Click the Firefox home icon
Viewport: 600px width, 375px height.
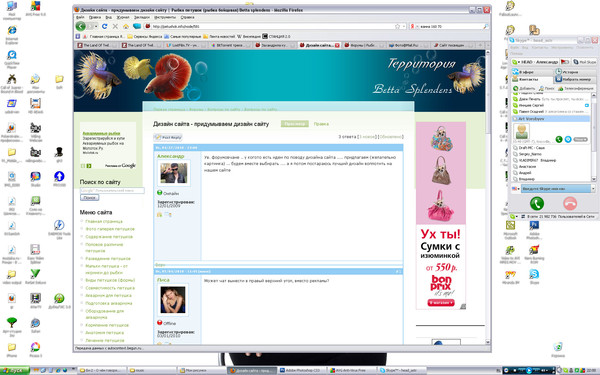[x=126, y=26]
